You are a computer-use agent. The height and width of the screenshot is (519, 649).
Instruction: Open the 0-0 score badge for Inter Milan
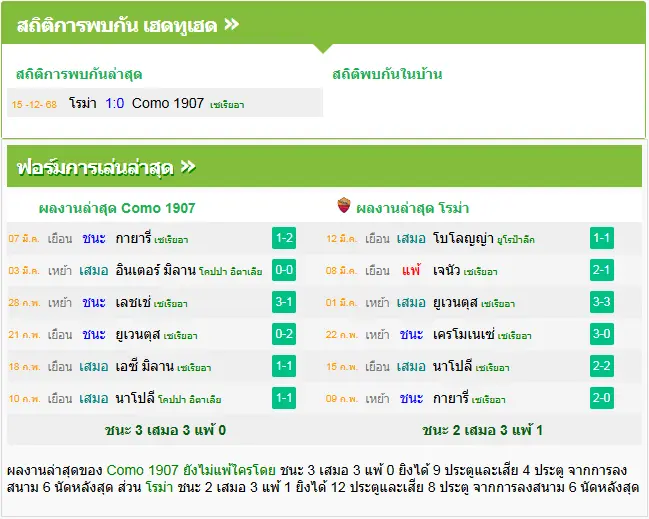[x=284, y=270]
